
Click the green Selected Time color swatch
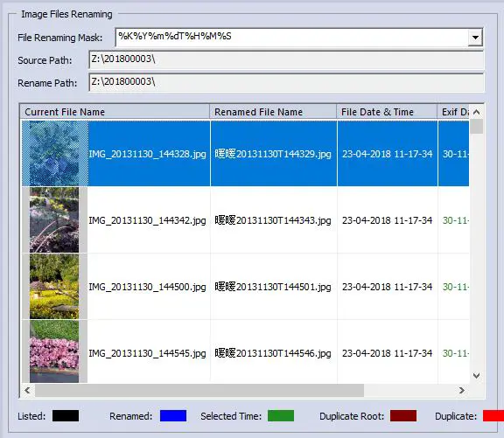click(x=281, y=416)
